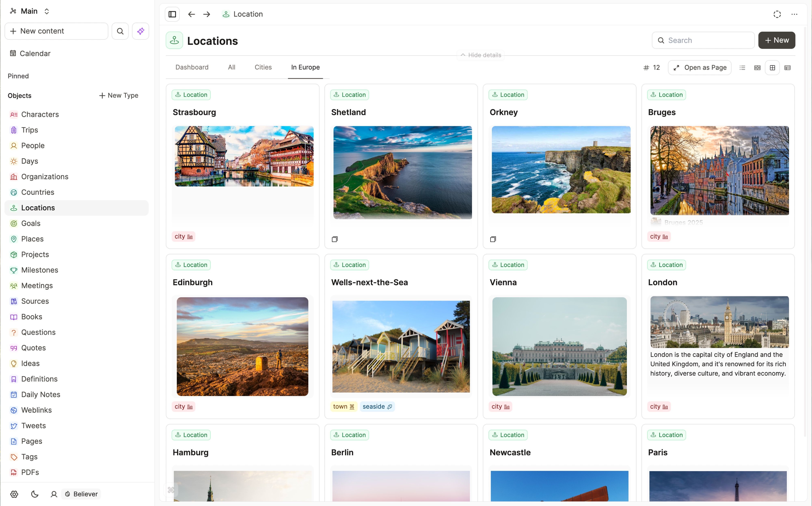Open the Main workspace switcher

[29, 11]
